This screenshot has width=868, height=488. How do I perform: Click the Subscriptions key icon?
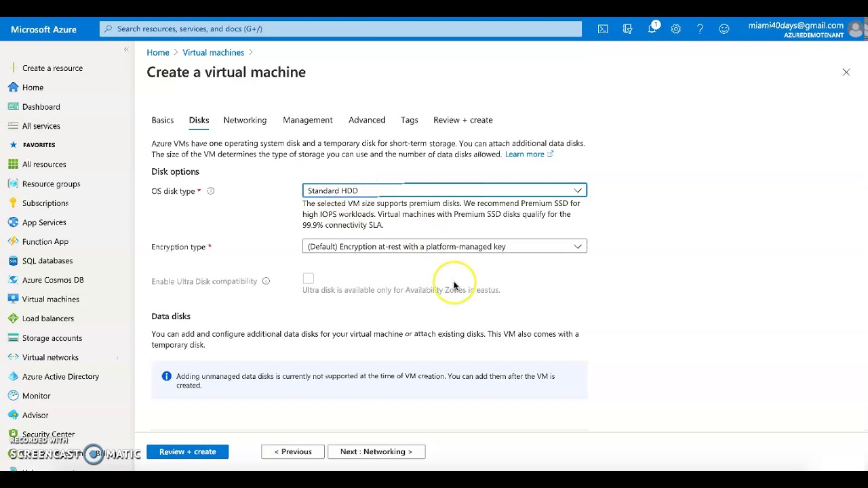(x=13, y=203)
